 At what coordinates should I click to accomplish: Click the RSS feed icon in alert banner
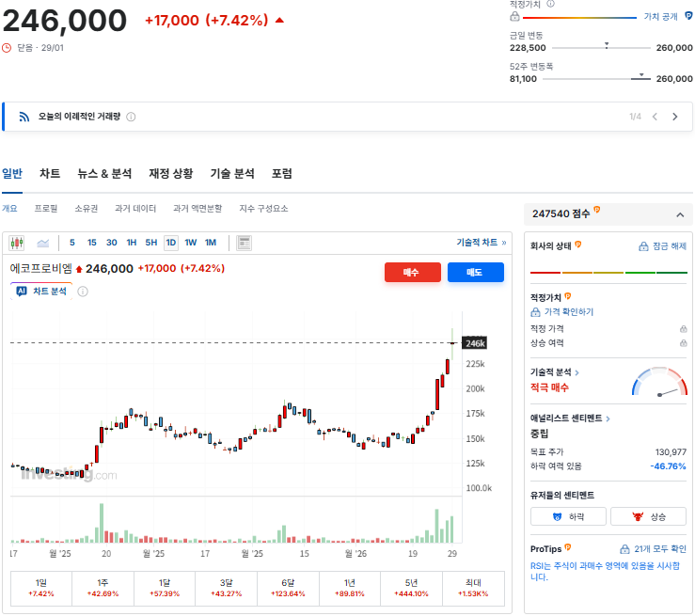(24, 117)
